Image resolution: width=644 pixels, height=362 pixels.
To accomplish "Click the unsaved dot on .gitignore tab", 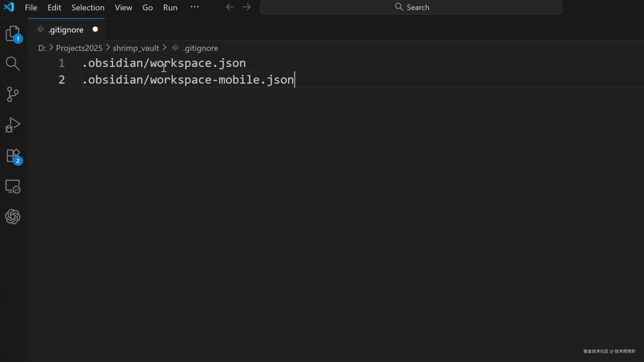I will (x=95, y=29).
